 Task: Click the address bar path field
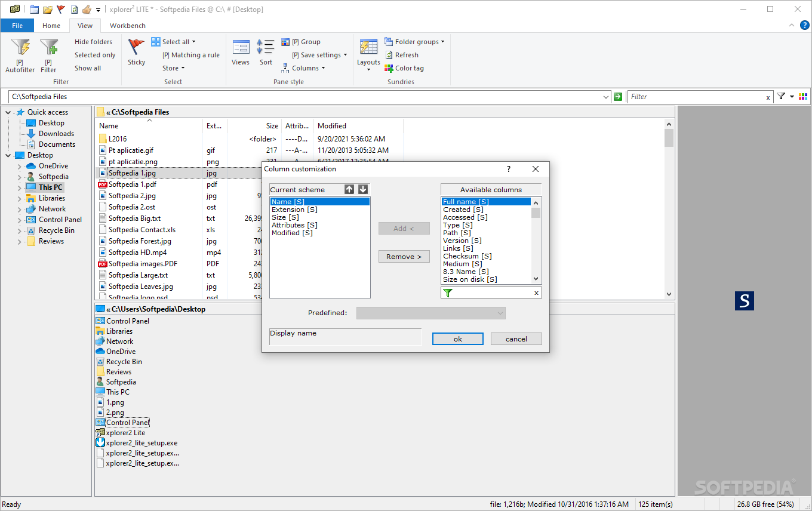click(x=304, y=97)
